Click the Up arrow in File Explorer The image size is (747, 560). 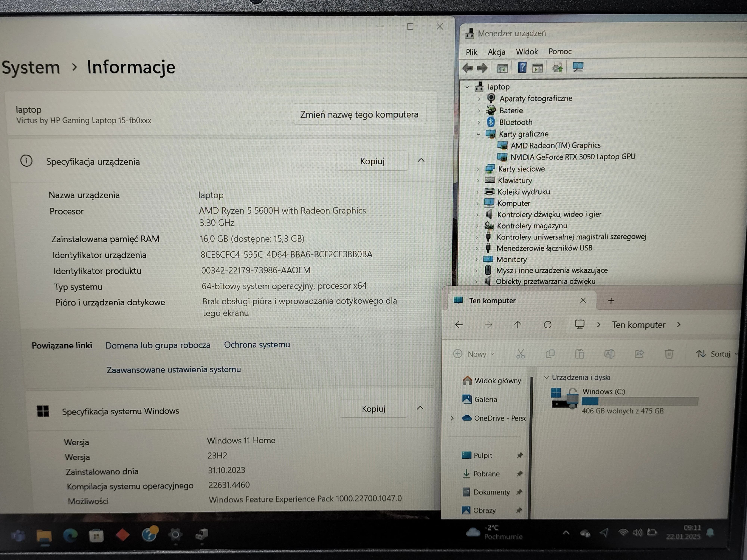click(x=518, y=325)
